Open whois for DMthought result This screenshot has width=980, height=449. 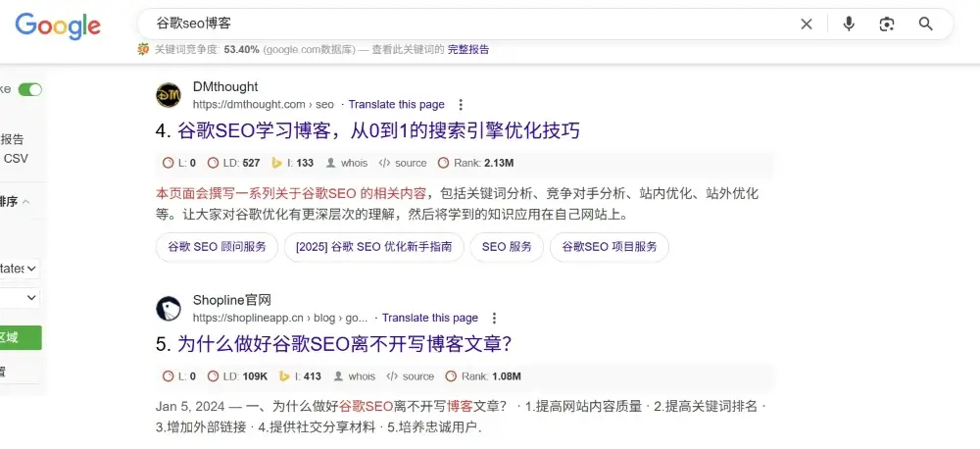347,163
